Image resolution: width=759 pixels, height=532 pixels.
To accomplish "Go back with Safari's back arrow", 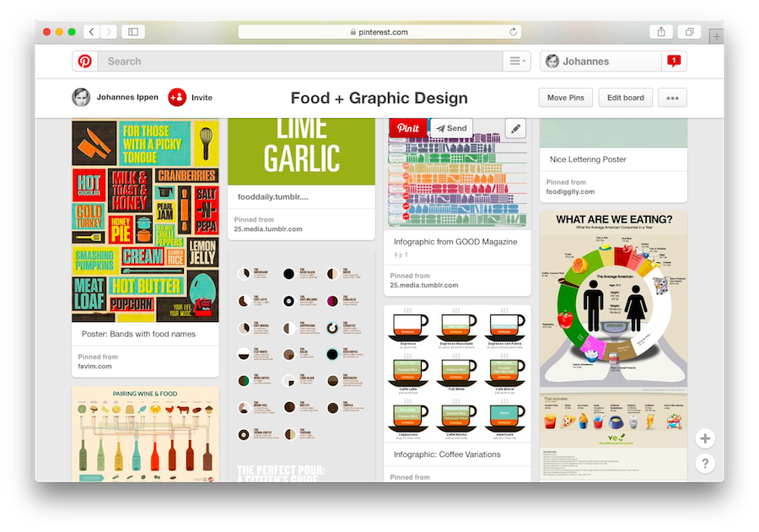I will pos(91,32).
